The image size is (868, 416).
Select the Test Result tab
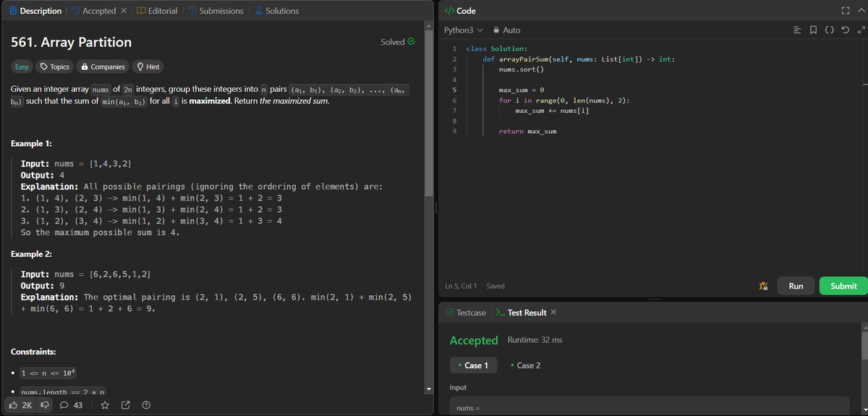521,313
